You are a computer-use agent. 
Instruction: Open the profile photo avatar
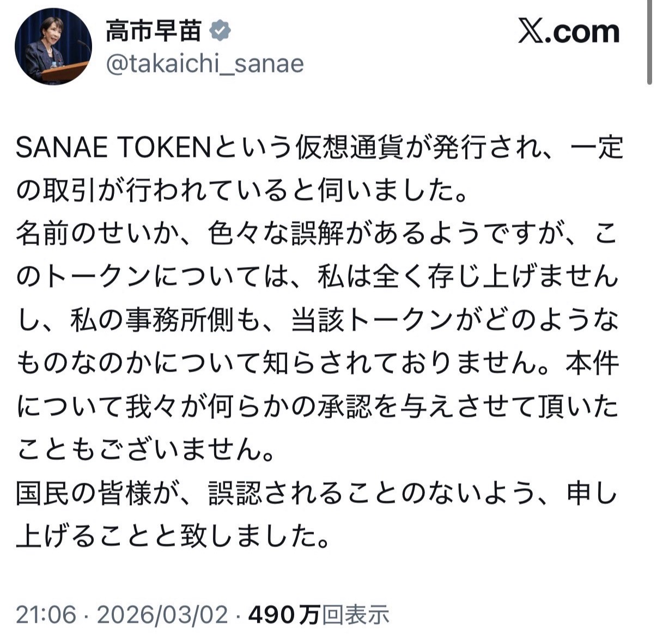pos(53,46)
